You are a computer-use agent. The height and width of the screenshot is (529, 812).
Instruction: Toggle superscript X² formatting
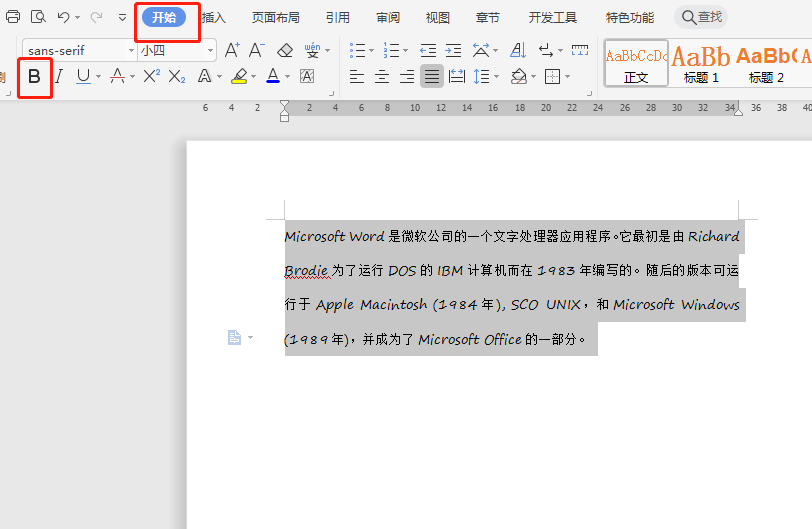(151, 77)
